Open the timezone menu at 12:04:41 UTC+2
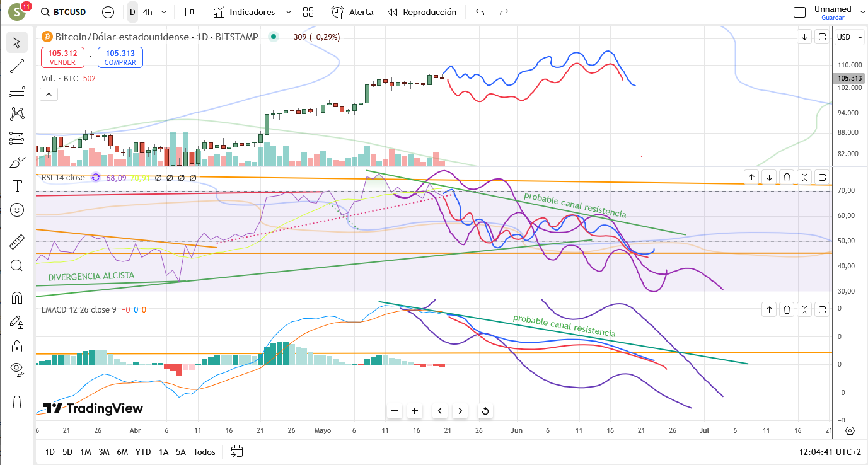The width and height of the screenshot is (868, 465). click(x=828, y=452)
